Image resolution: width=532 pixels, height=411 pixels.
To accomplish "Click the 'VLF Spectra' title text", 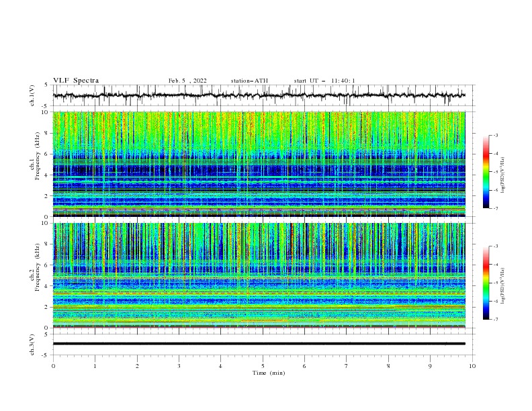I will 76,81.
